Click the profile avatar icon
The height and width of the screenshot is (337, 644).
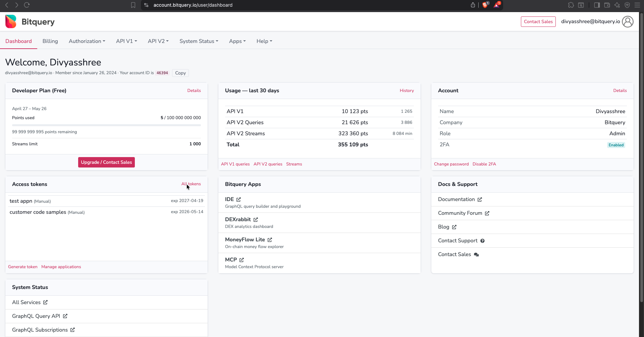click(x=628, y=21)
